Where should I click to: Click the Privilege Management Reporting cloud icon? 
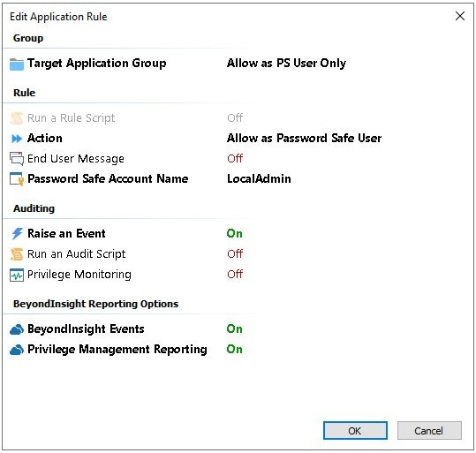click(x=17, y=350)
